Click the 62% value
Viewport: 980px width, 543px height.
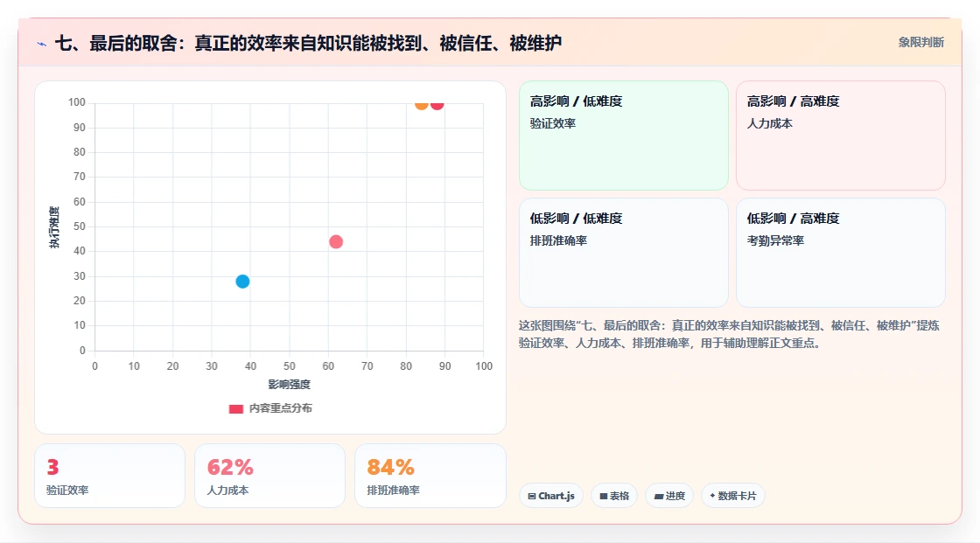[x=230, y=468]
